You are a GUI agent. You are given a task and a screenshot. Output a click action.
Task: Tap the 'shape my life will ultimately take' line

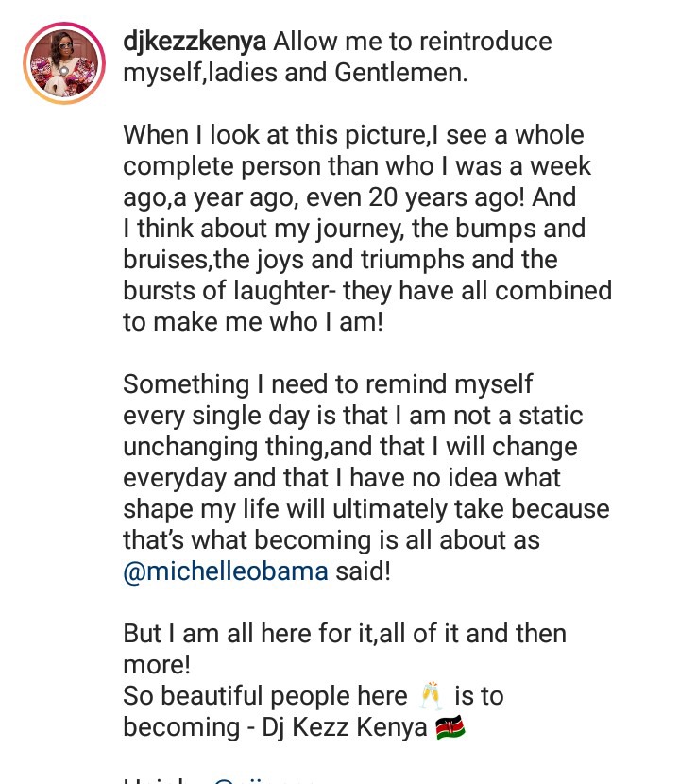[x=366, y=509]
